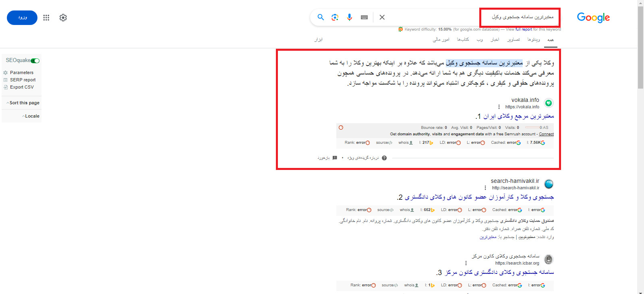The height and width of the screenshot is (294, 644).
Task: Click source link for vokala.info
Action: click(384, 143)
